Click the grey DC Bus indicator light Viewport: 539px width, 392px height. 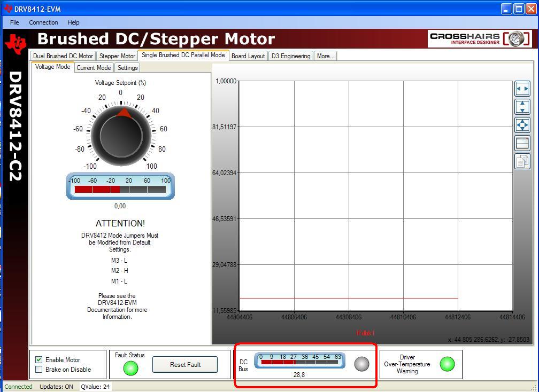pyautogui.click(x=361, y=364)
